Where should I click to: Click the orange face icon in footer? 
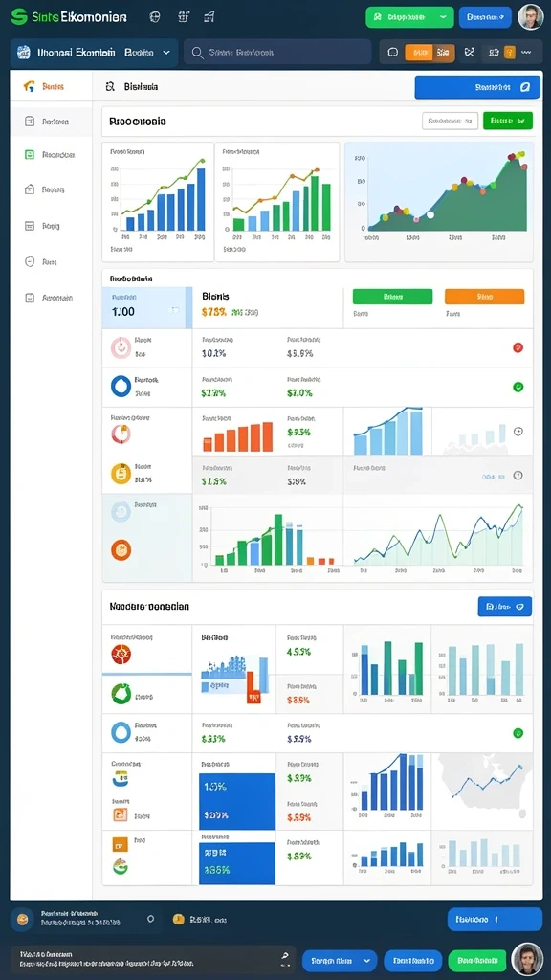[x=23, y=919]
